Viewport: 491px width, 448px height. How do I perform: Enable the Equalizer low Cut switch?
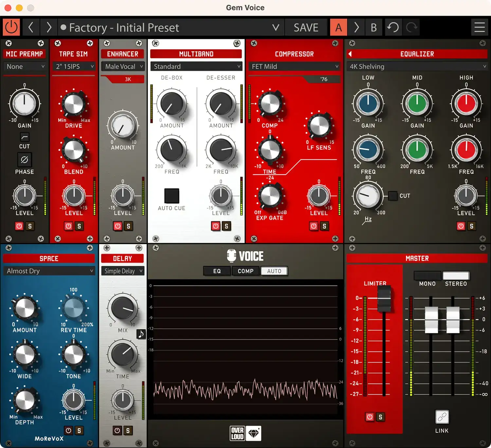pos(393,196)
